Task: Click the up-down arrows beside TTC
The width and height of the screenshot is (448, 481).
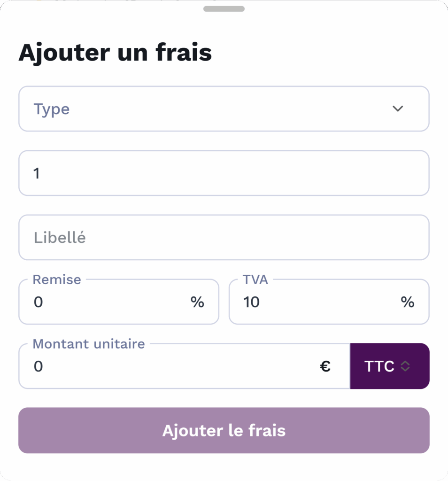Action: (x=406, y=366)
